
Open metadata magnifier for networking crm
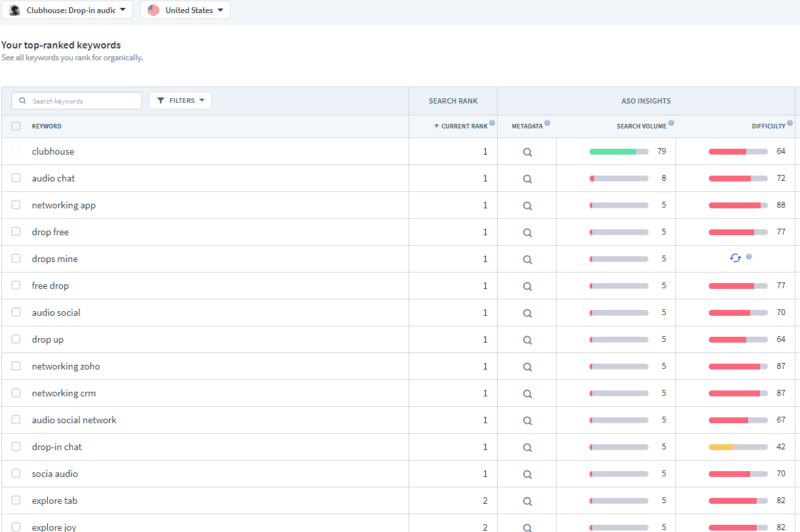pos(527,394)
